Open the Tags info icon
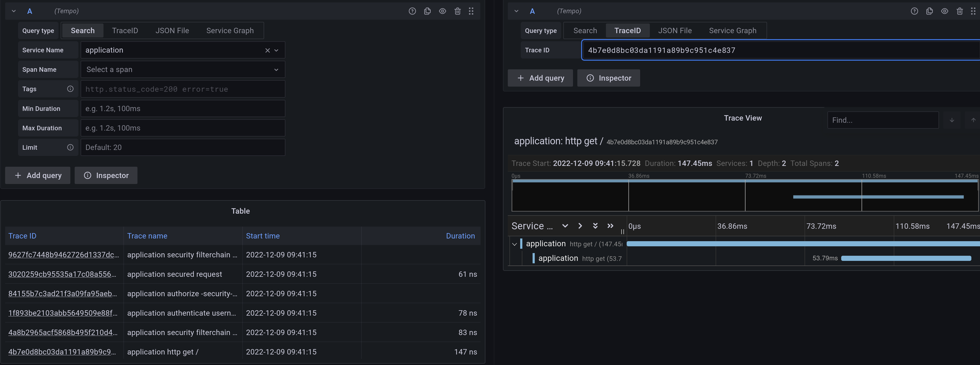The height and width of the screenshot is (365, 980). point(70,89)
